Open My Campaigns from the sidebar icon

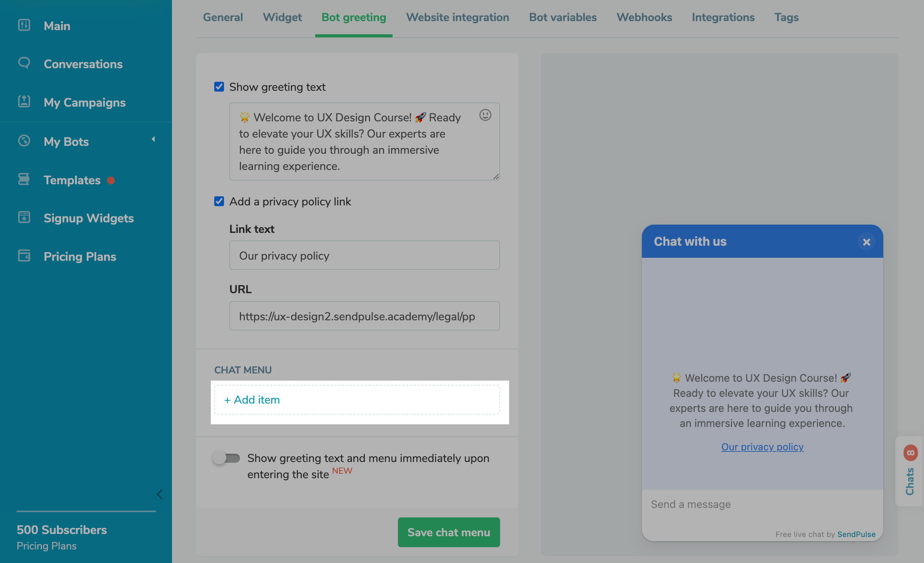coord(24,102)
